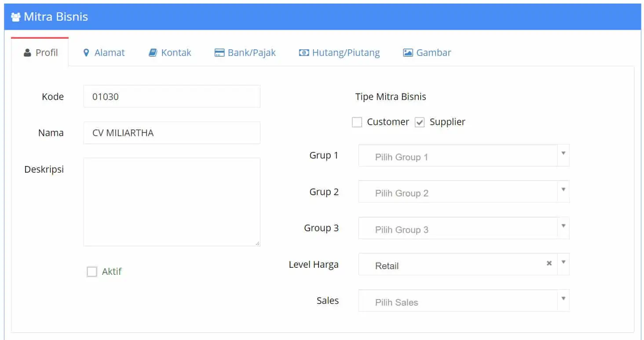Click the credit card icon beside Bank/Pajak
The width and height of the screenshot is (644, 340).
pos(219,53)
